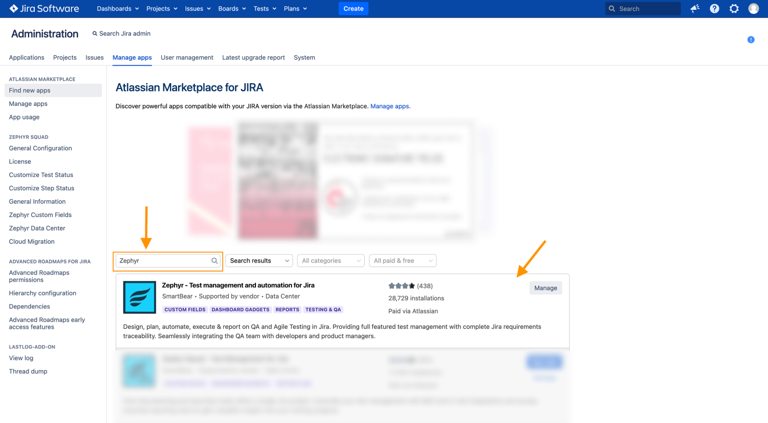Open the Tests dropdown menu
The image size is (768, 423).
(264, 8)
